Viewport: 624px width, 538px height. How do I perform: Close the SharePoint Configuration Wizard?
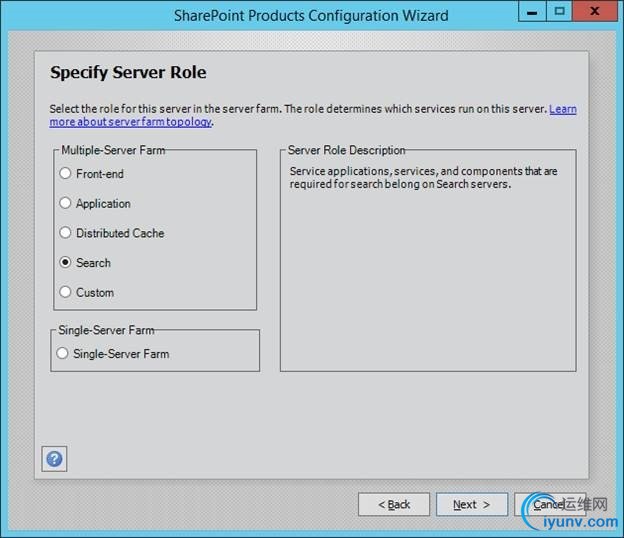coord(595,12)
